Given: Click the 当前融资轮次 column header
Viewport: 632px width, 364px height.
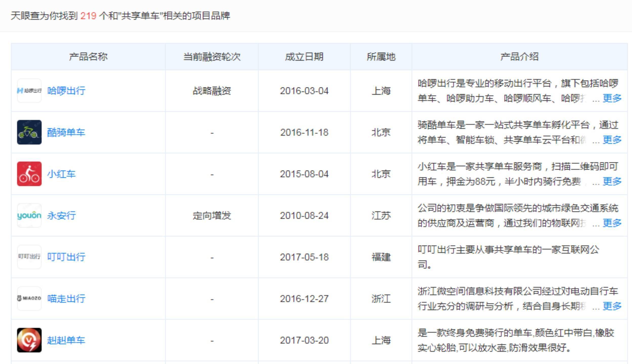Looking at the screenshot, I should 212,57.
